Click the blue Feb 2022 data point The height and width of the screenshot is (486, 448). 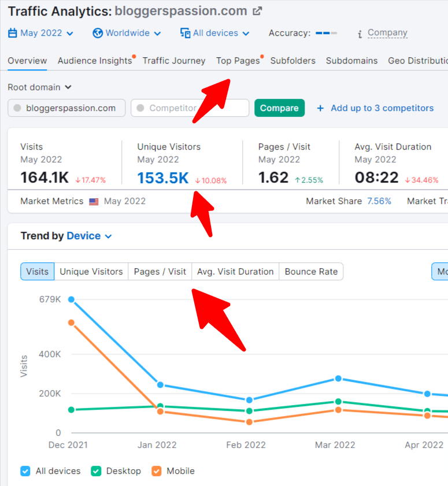tap(249, 400)
